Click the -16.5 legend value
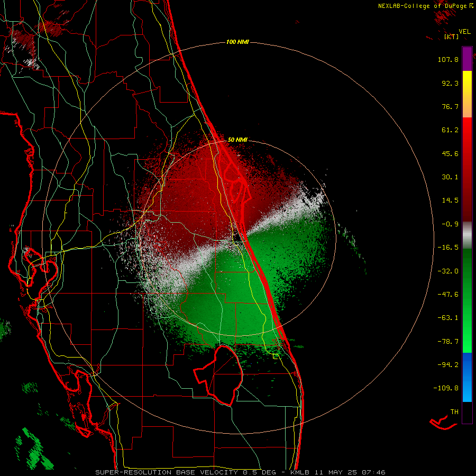Image resolution: width=476 pixels, height=476 pixels. [x=448, y=248]
